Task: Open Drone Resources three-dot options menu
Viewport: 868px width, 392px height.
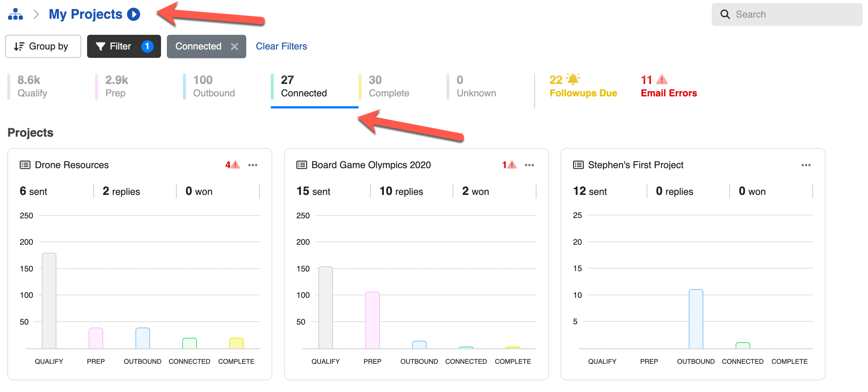Action: [x=252, y=165]
